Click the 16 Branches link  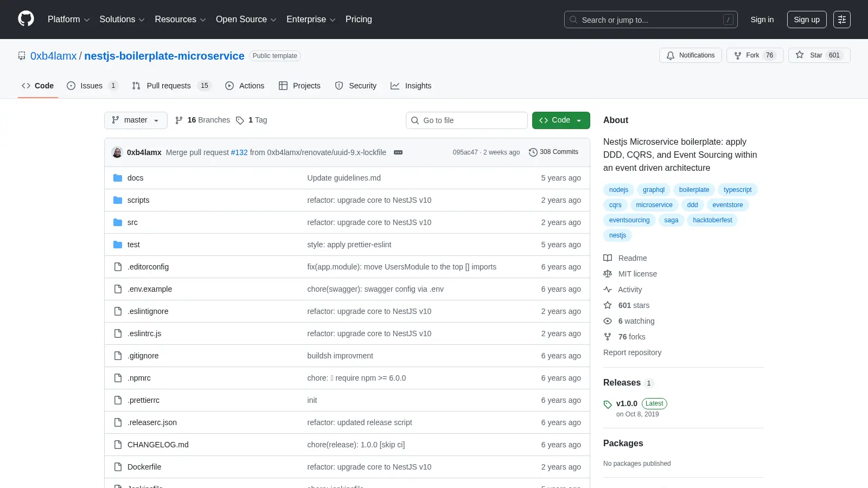[x=203, y=120]
